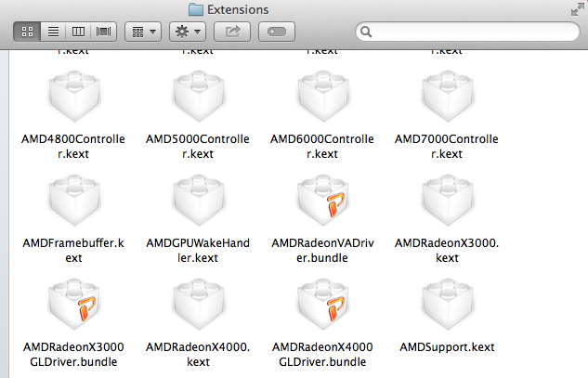This screenshot has width=588, height=378.
Task: Select the AMD5000Controller.kext icon
Action: click(199, 96)
